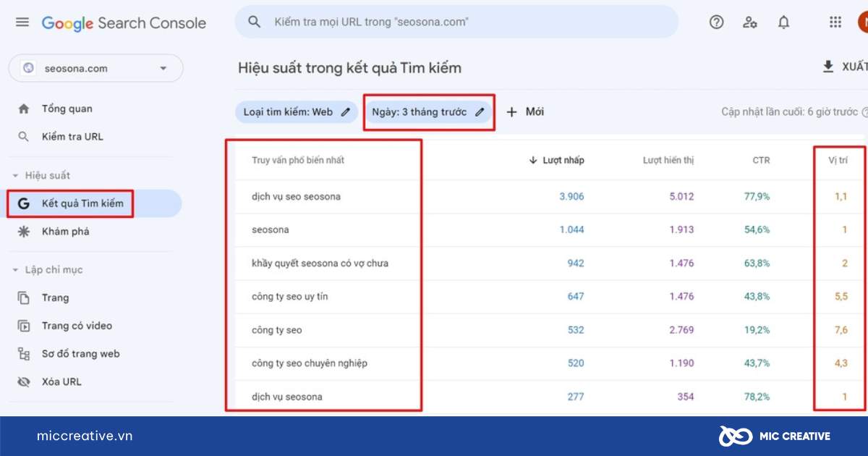This screenshot has height=456, width=868.
Task: Click the Google G icon in sidebar
Action: [24, 203]
